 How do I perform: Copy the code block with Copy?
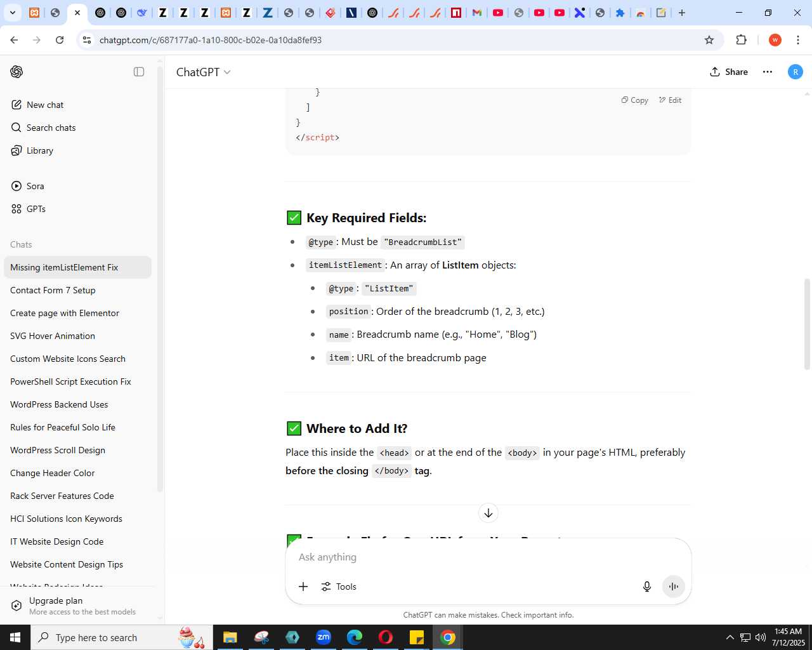(x=635, y=100)
